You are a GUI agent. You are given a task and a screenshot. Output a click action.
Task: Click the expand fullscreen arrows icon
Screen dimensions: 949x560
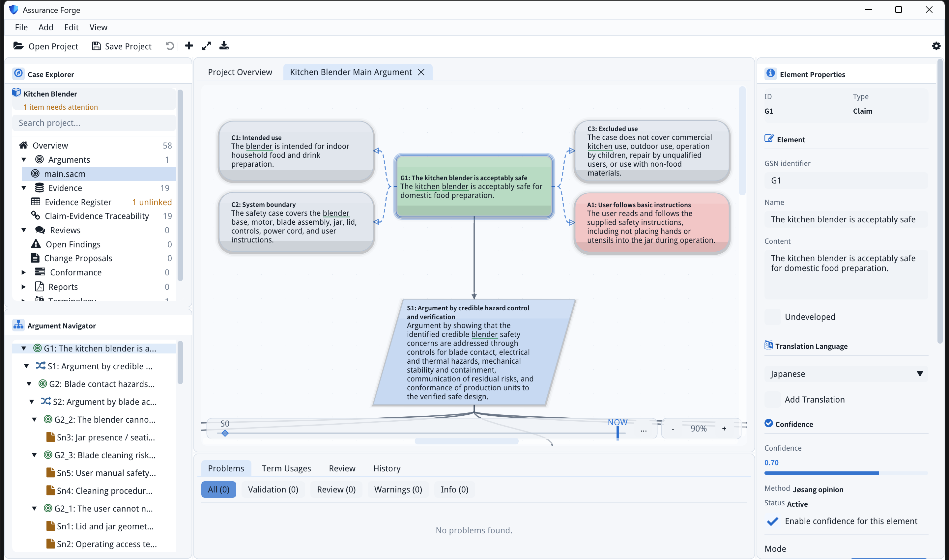point(207,46)
